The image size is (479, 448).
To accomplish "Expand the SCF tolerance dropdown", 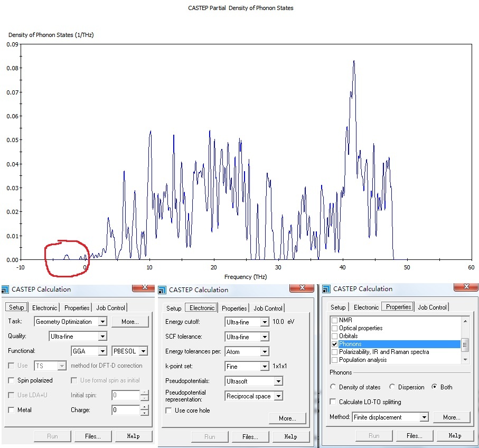I will click(x=265, y=337).
